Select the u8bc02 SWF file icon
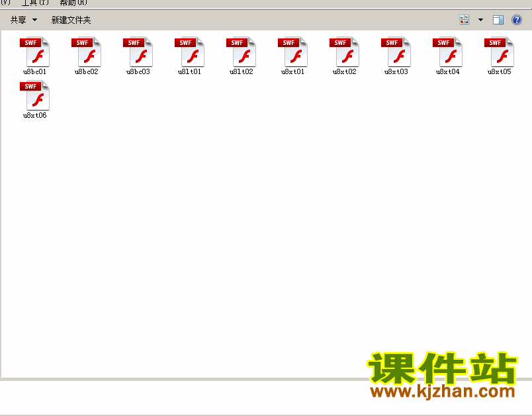532x416 pixels. pos(86,52)
